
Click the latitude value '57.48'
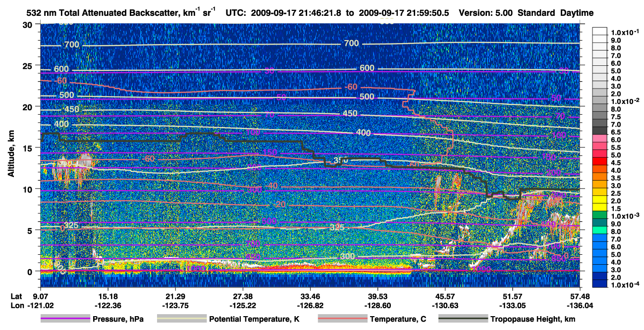tap(580, 296)
